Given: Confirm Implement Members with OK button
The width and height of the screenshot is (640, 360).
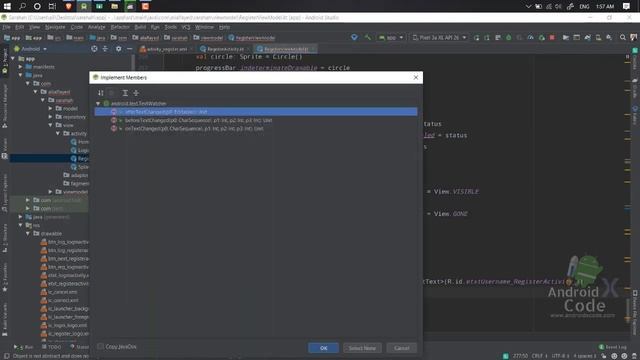Looking at the screenshot, I should [323, 348].
